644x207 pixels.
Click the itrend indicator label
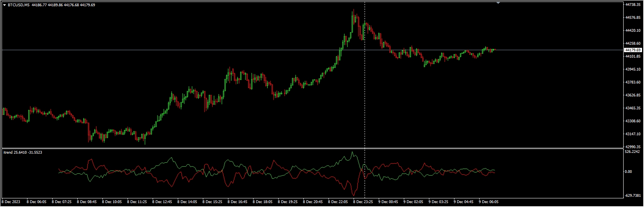pyautogui.click(x=14, y=152)
